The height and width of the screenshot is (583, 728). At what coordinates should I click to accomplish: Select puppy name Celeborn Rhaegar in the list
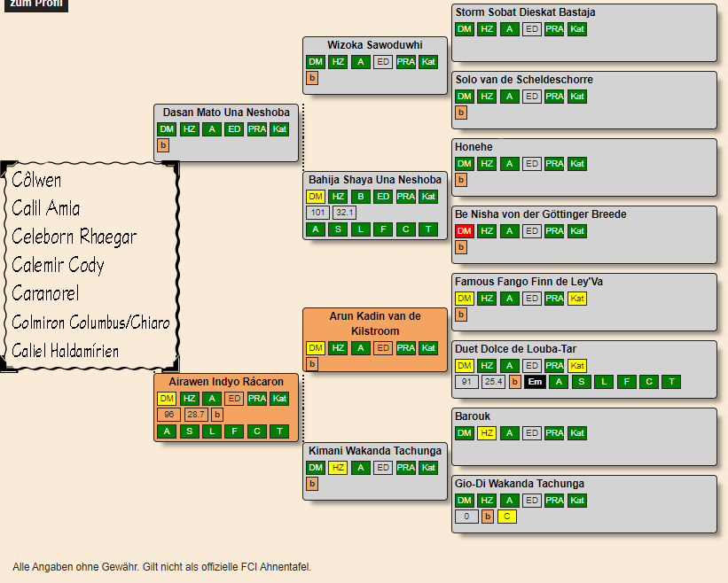74,237
